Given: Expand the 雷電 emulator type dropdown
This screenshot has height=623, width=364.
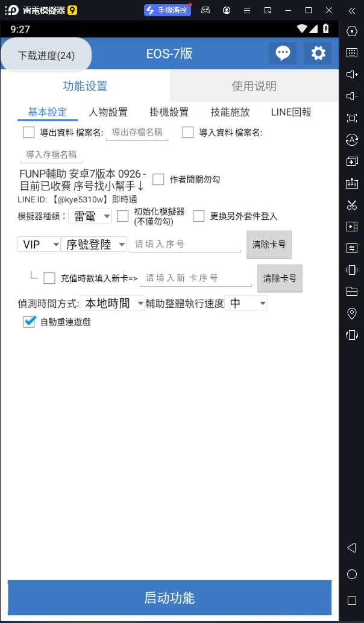Looking at the screenshot, I should coord(90,216).
